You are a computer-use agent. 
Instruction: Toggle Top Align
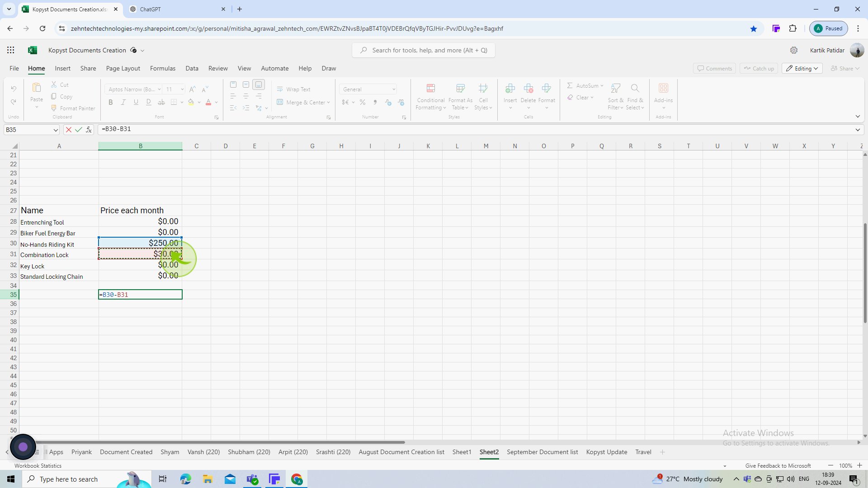[233, 84]
